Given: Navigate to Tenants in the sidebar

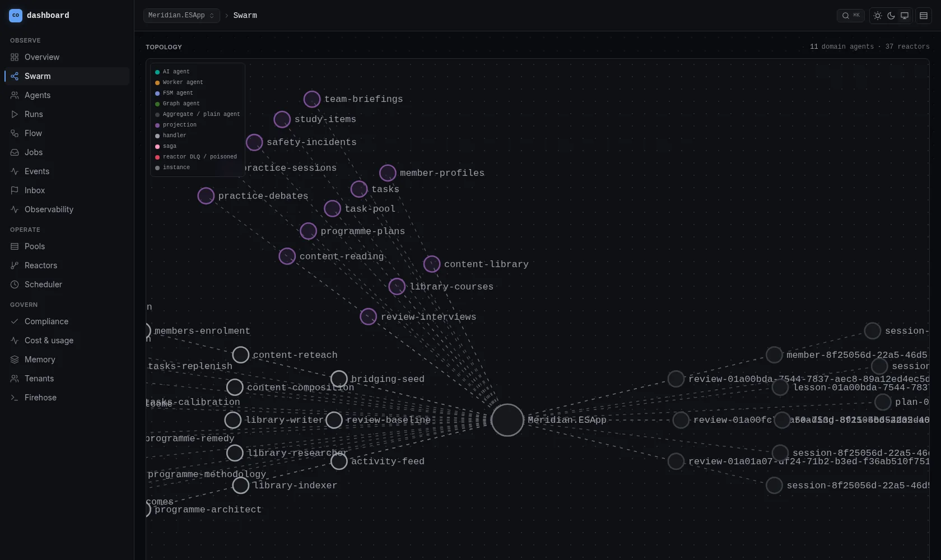Looking at the screenshot, I should coord(67,379).
